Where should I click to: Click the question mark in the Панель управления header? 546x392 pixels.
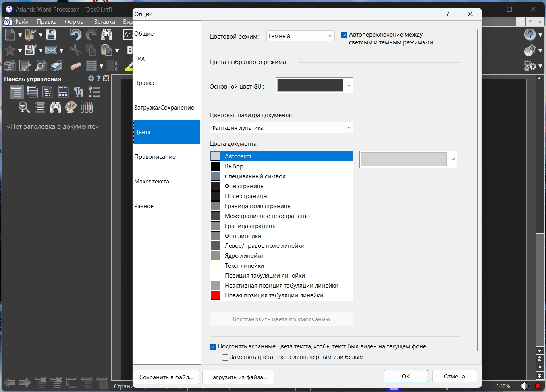pyautogui.click(x=98, y=79)
